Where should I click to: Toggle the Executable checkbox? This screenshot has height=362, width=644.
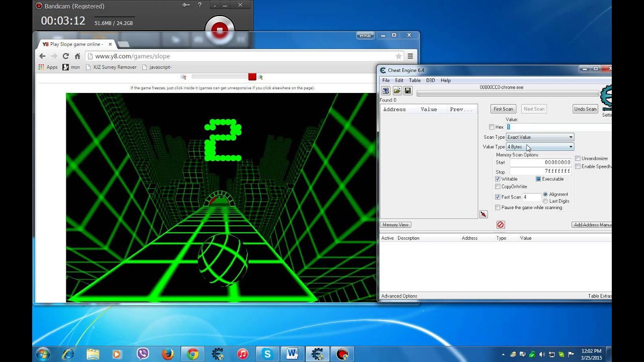[538, 179]
